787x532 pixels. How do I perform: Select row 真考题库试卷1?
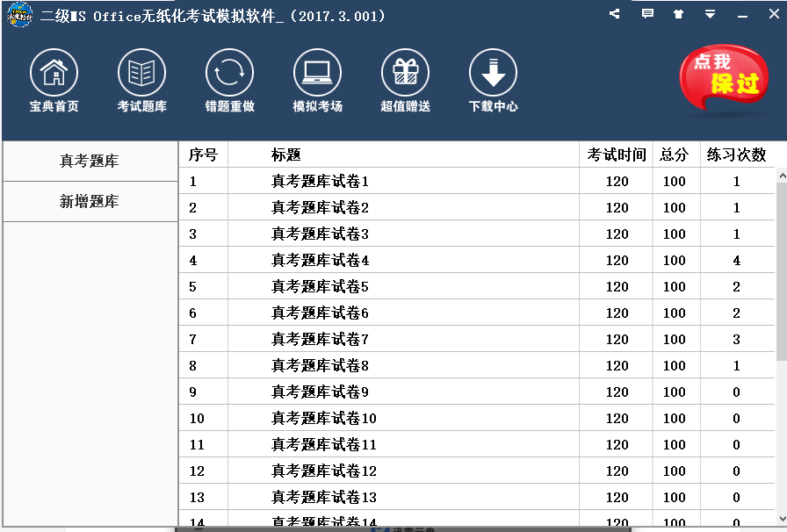[477, 181]
